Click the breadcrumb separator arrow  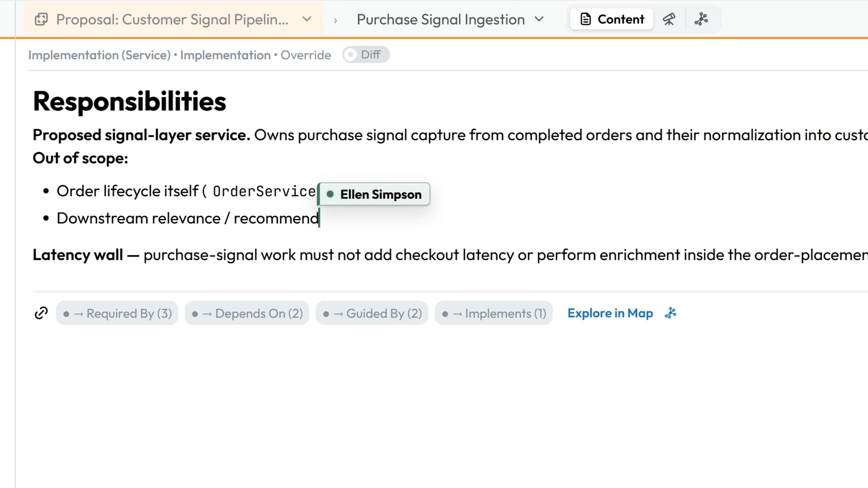tap(335, 20)
